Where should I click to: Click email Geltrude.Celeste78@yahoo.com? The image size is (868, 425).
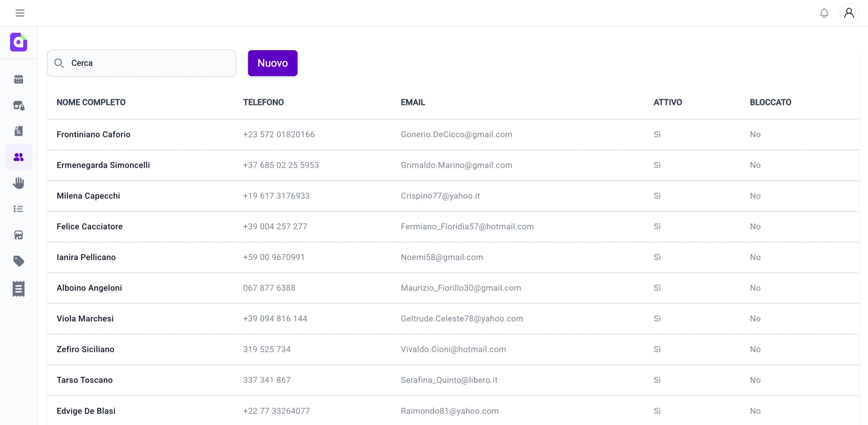462,319
